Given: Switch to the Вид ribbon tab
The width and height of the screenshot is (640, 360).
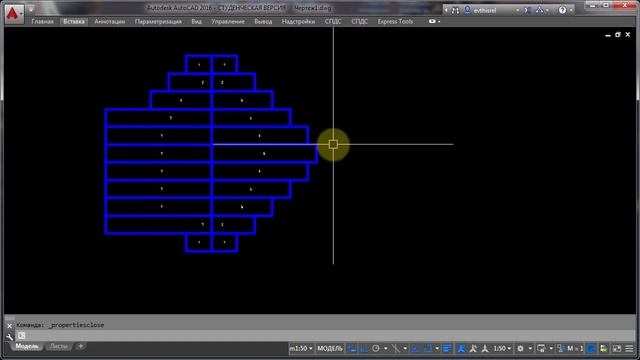Looking at the screenshot, I should click(x=196, y=22).
